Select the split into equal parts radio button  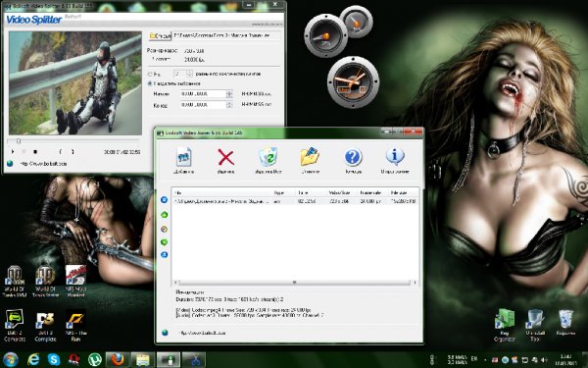pyautogui.click(x=150, y=74)
